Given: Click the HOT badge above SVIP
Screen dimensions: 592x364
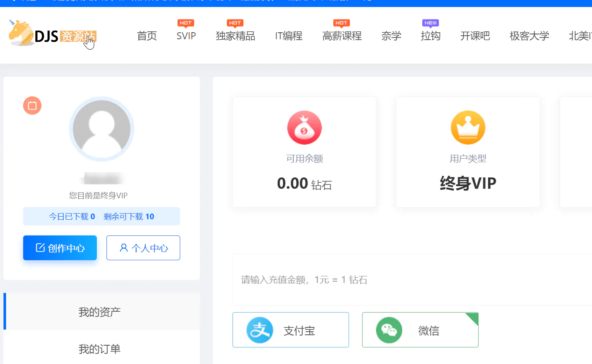Looking at the screenshot, I should (186, 23).
